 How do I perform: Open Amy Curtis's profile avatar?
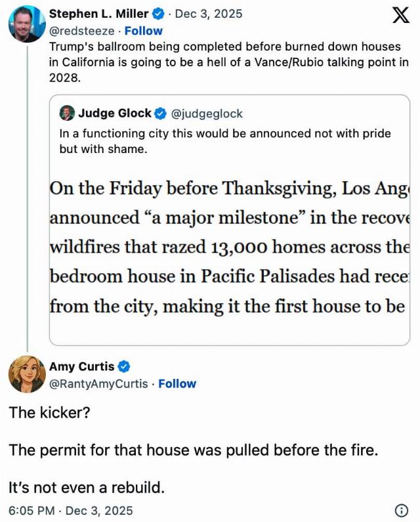tap(26, 374)
